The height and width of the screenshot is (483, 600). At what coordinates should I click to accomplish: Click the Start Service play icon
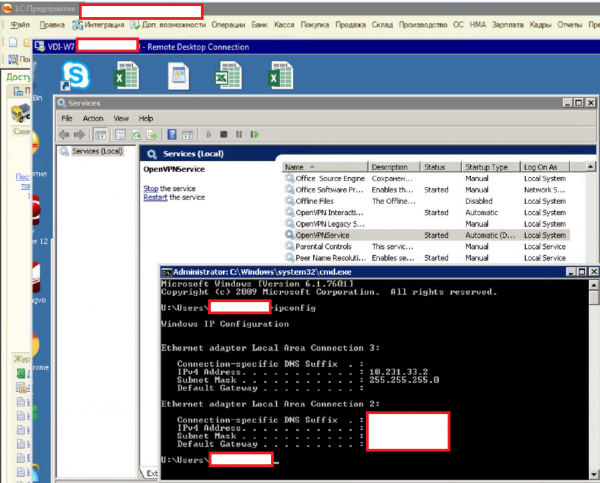tap(210, 134)
